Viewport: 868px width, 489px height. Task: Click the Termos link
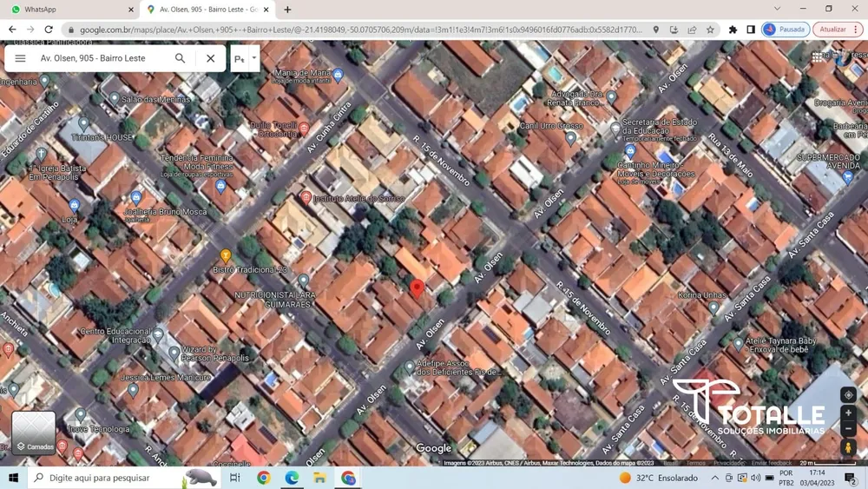coord(696,463)
